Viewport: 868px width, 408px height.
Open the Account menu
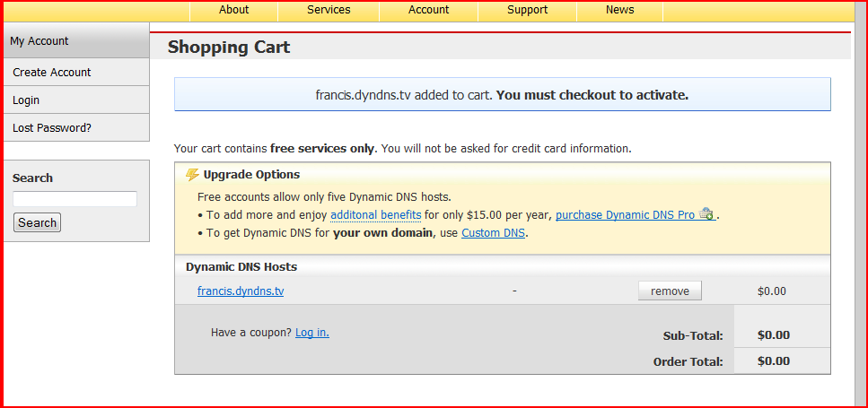(x=428, y=10)
